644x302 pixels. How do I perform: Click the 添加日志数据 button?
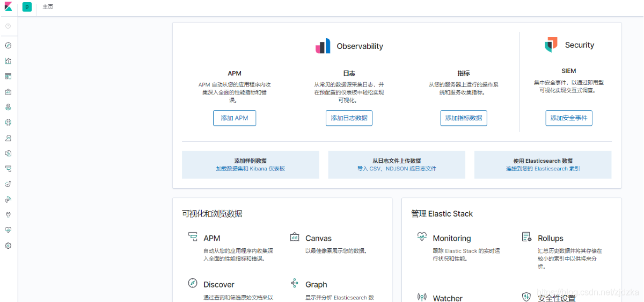tap(349, 118)
